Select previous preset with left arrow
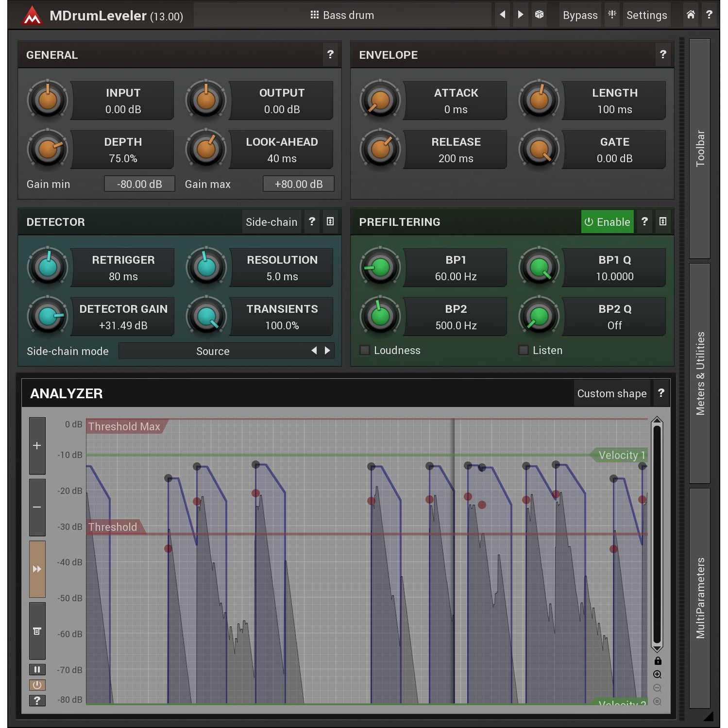 tap(503, 15)
